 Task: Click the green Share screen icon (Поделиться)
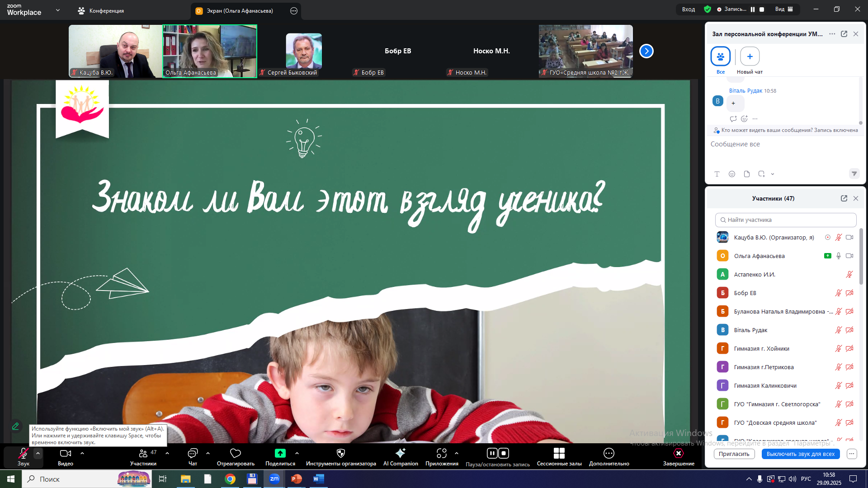pyautogui.click(x=280, y=454)
